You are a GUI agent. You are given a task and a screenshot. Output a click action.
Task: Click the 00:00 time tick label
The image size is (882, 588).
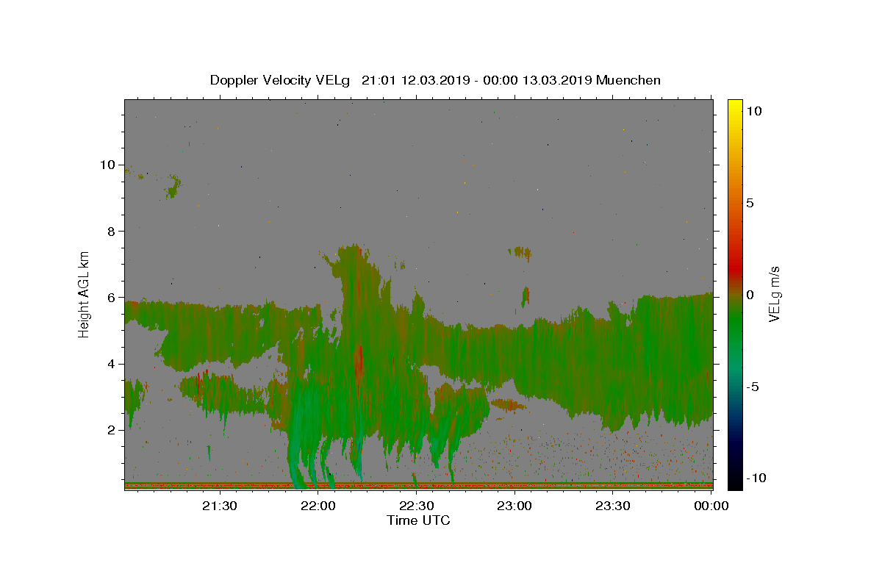(711, 506)
